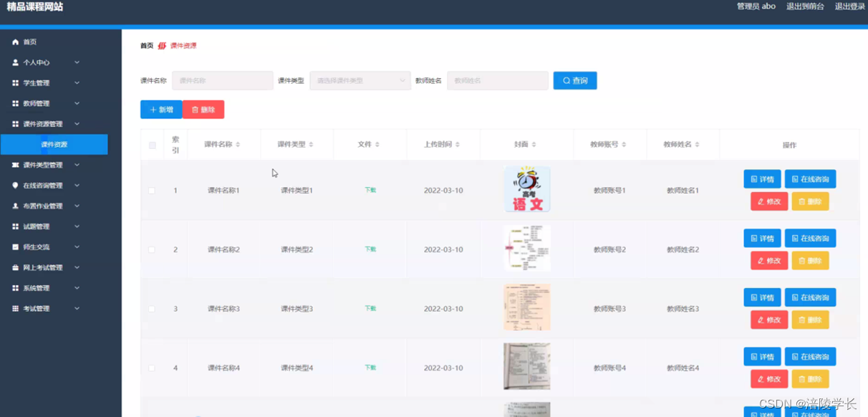Check the box for row 课件名称3

151,309
